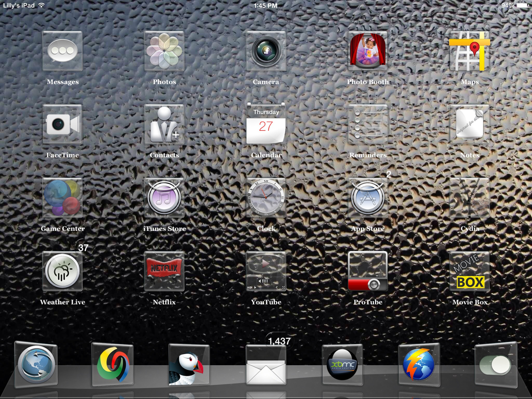This screenshot has height=399, width=532.
Task: Launch the Reminders app
Action: 368,124
